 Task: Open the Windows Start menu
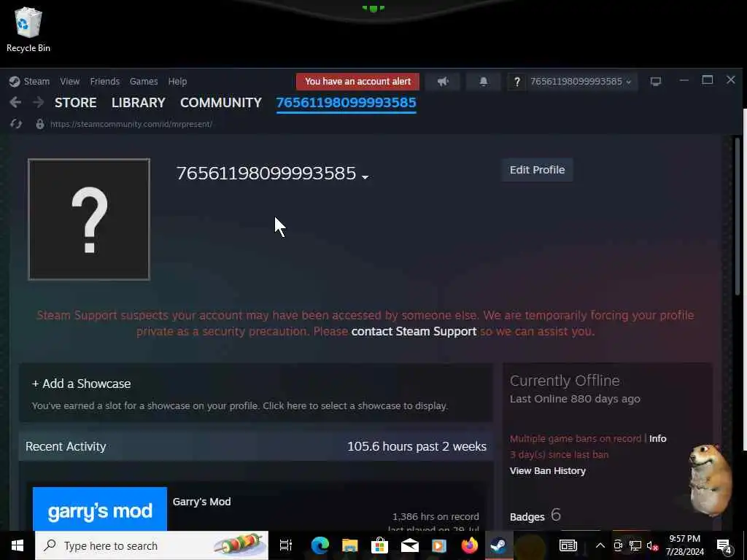pyautogui.click(x=18, y=545)
